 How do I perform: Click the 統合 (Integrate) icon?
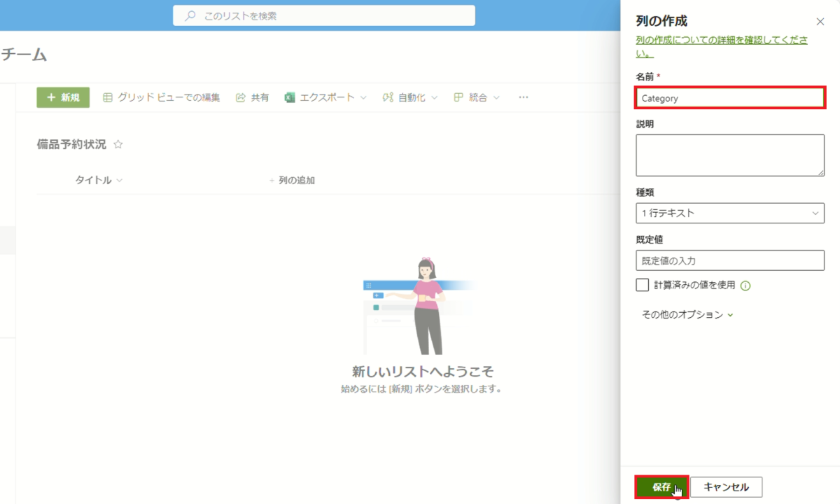[459, 97]
